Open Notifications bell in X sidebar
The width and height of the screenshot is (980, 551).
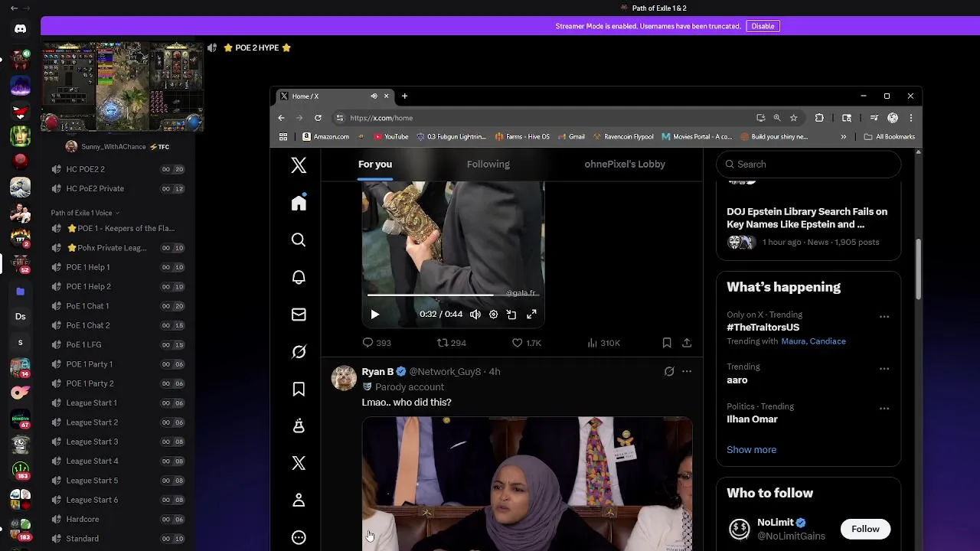tap(299, 277)
